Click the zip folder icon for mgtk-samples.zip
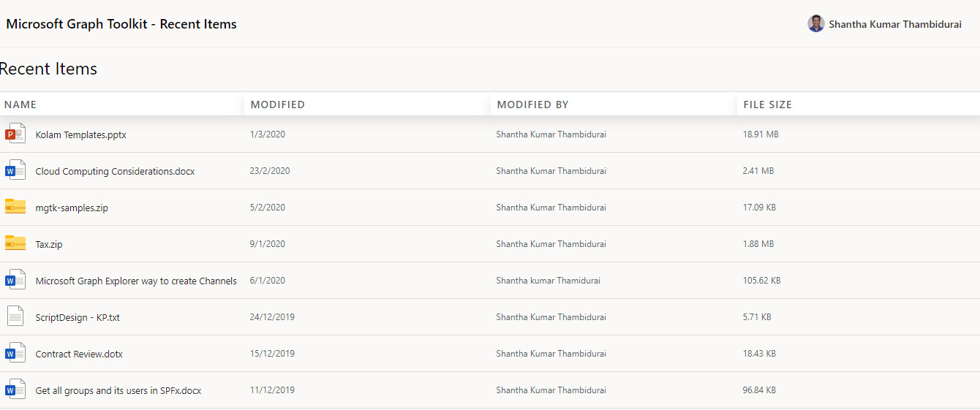Screen dimensions: 980x410 tap(15, 206)
